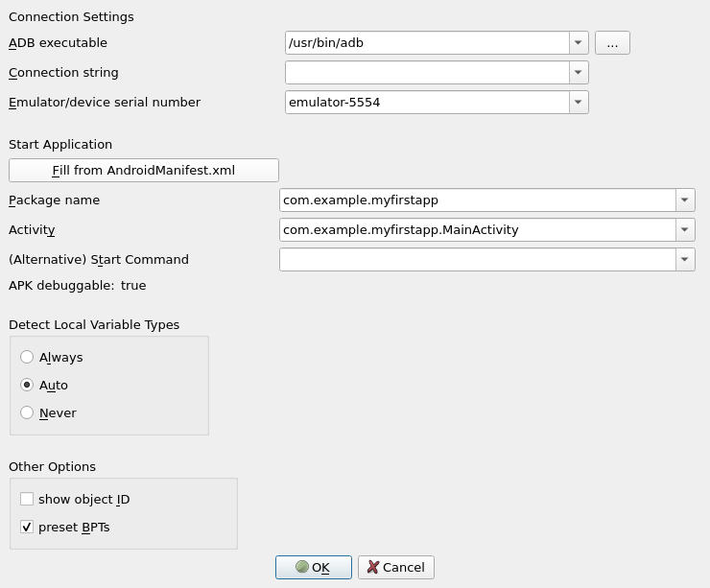Focus the Alternative Start Command field
This screenshot has width=710, height=588.
coord(477,259)
